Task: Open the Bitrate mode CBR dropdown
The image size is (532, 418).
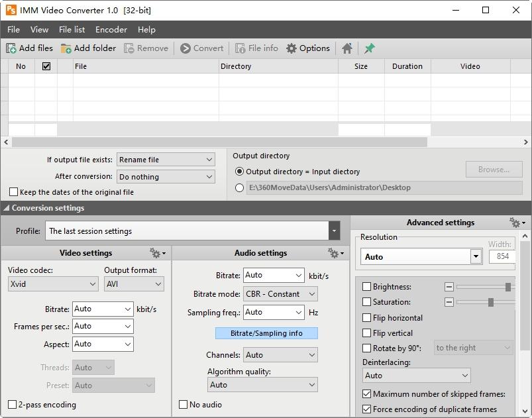Action: pyautogui.click(x=281, y=294)
